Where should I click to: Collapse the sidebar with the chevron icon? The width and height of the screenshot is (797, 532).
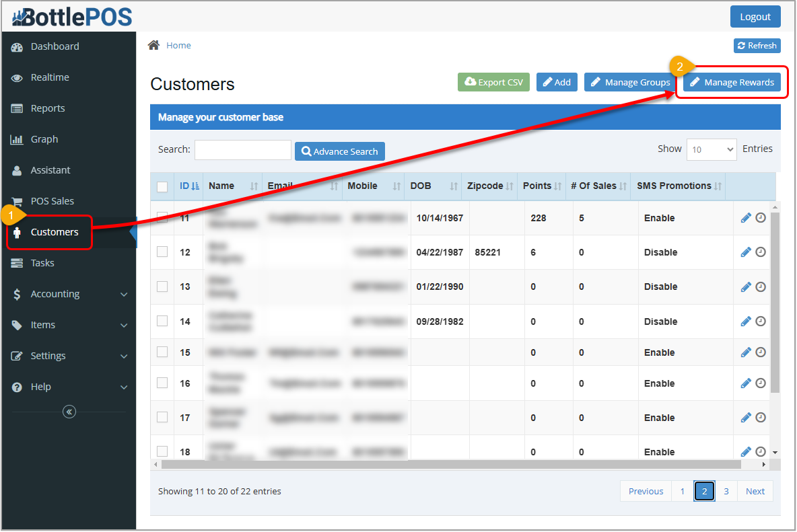69,411
